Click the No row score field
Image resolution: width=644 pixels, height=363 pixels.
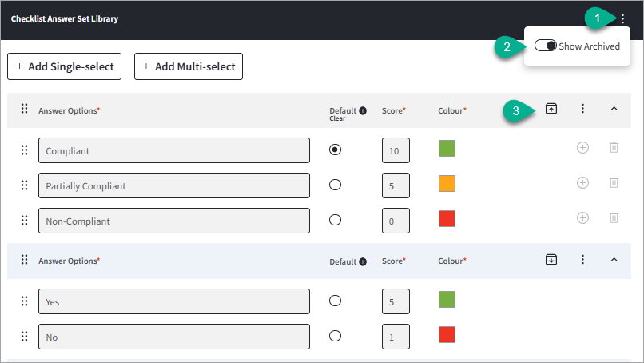tap(396, 337)
